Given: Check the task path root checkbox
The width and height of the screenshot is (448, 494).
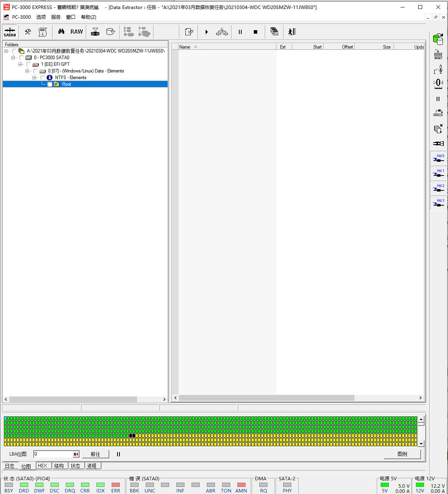Looking at the screenshot, I should [x=14, y=51].
